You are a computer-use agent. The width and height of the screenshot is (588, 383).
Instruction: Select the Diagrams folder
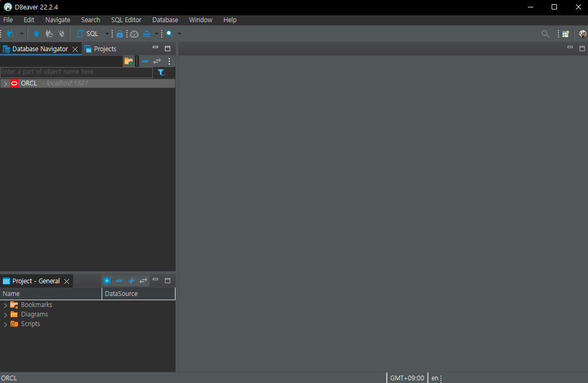tap(34, 314)
